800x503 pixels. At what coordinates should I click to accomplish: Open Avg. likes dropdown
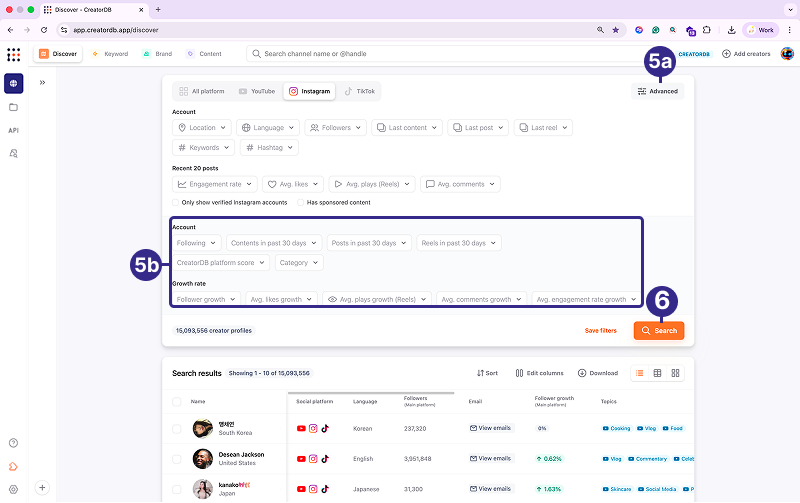click(x=293, y=184)
